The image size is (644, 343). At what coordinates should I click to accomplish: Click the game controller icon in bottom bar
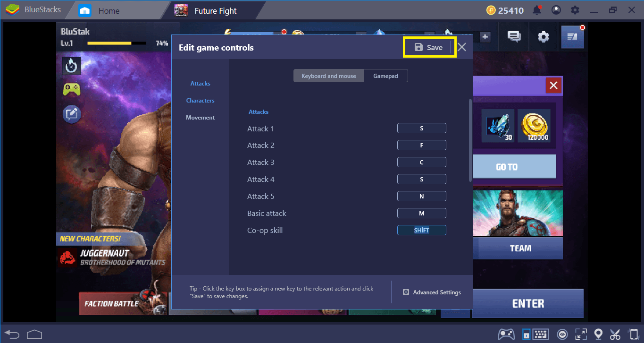(507, 334)
